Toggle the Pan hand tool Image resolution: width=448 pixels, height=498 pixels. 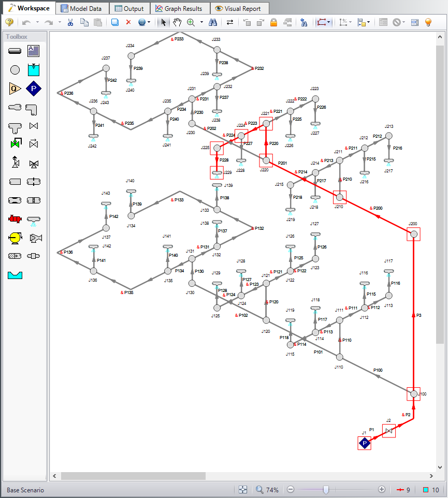point(177,22)
